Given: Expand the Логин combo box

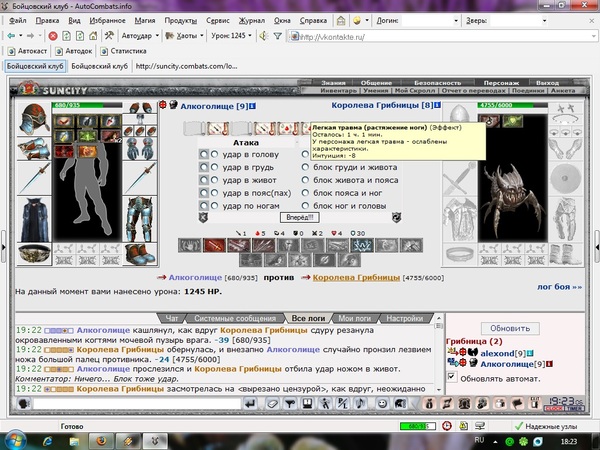Looking at the screenshot, I should click(x=456, y=21).
